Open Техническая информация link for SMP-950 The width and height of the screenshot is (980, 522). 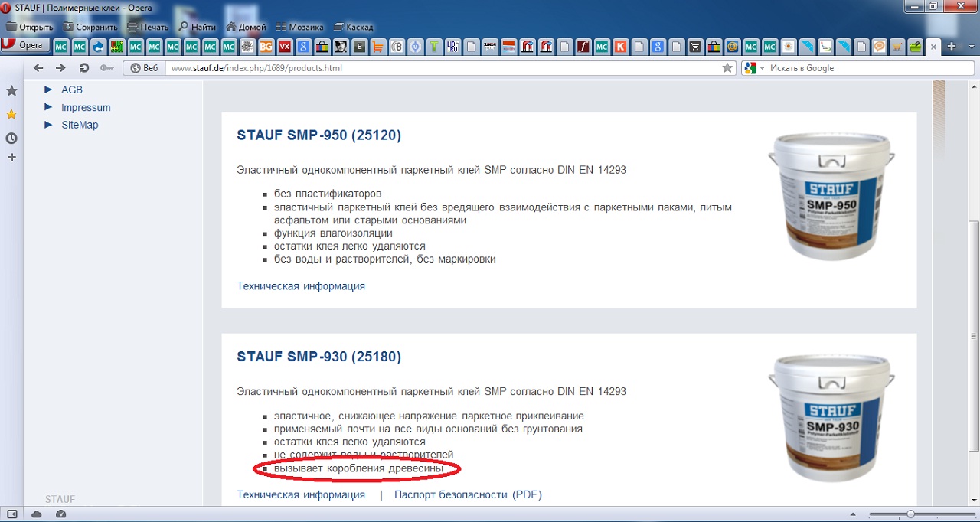point(301,285)
